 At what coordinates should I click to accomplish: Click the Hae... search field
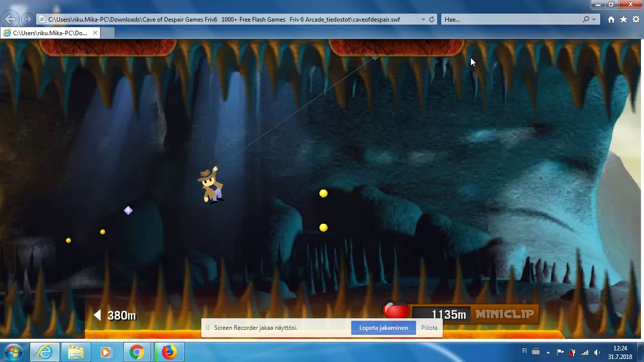pyautogui.click(x=511, y=20)
